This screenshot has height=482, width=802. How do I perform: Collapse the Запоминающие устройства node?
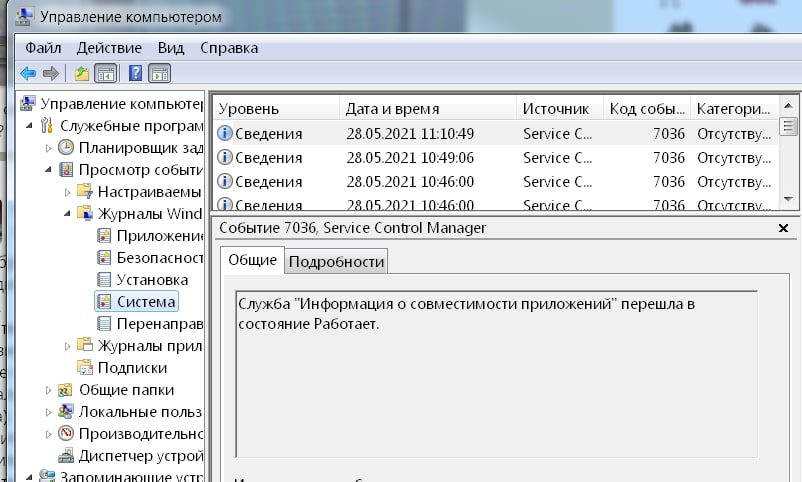pos(30,477)
